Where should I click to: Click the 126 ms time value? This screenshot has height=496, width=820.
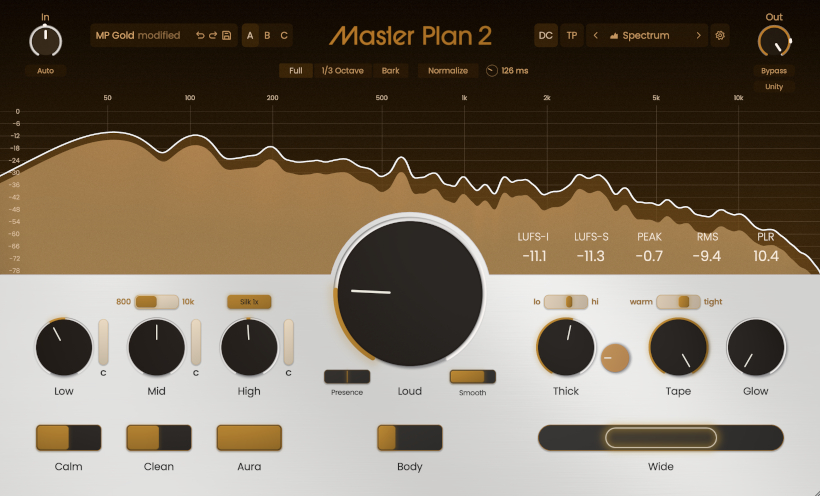(x=515, y=71)
